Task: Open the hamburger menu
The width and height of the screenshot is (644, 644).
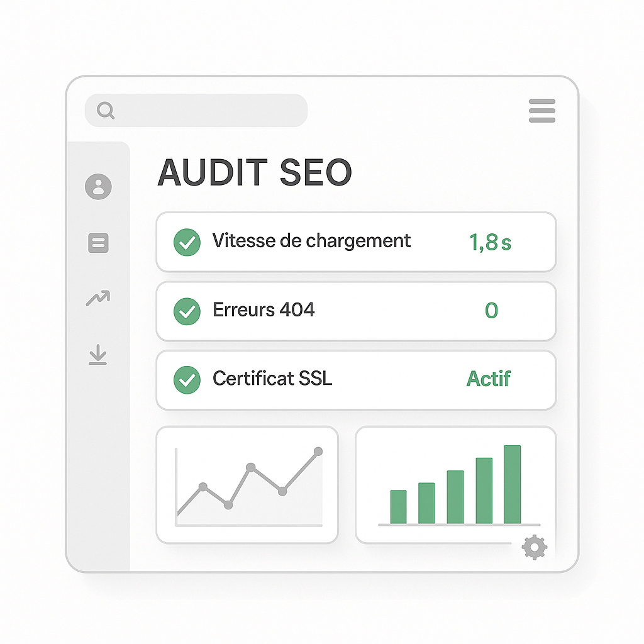Action: [541, 111]
